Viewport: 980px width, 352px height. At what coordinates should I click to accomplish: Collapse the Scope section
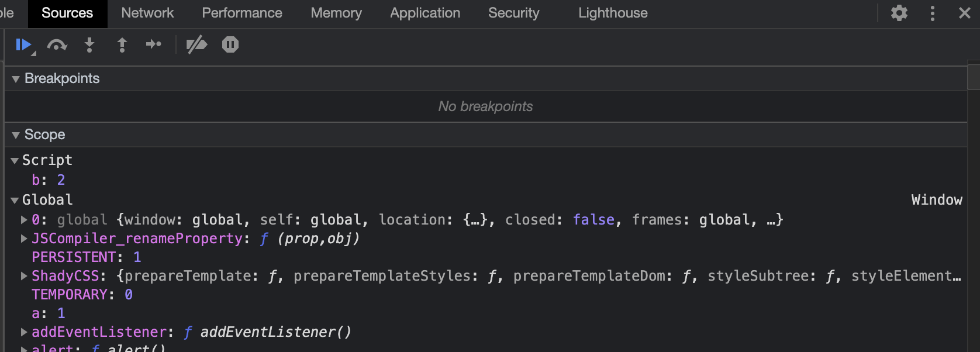click(x=16, y=135)
